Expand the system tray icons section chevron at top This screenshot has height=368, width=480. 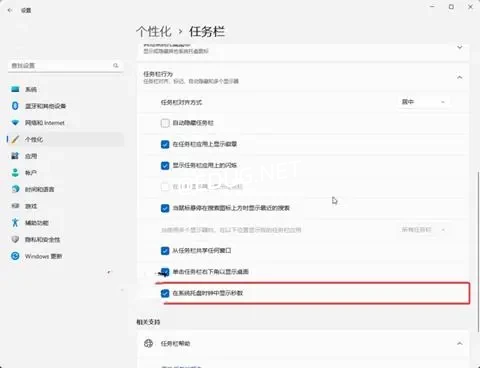click(x=460, y=47)
